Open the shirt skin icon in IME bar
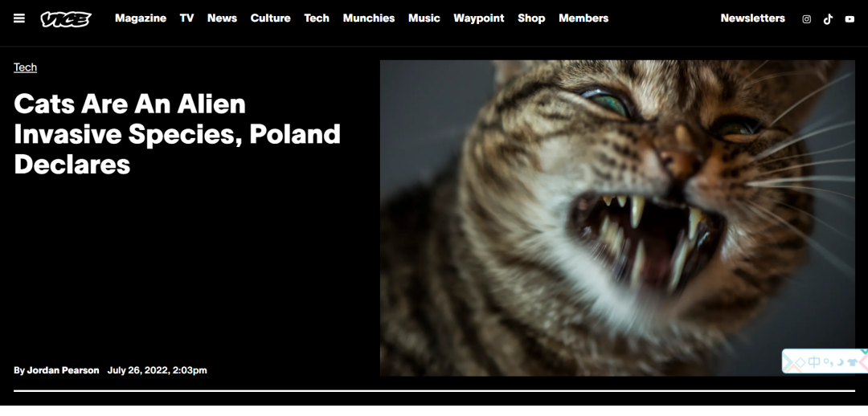 coord(853,362)
